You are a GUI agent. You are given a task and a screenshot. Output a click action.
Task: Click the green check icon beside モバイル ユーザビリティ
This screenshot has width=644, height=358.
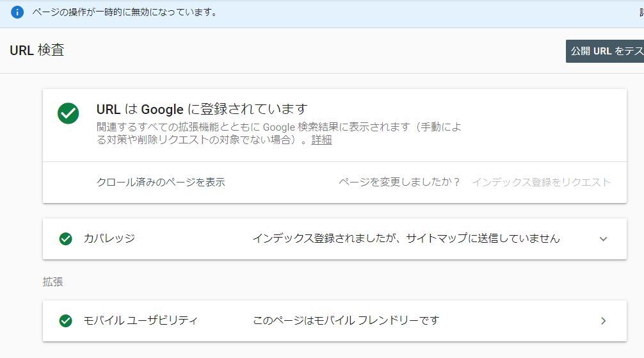(x=65, y=321)
